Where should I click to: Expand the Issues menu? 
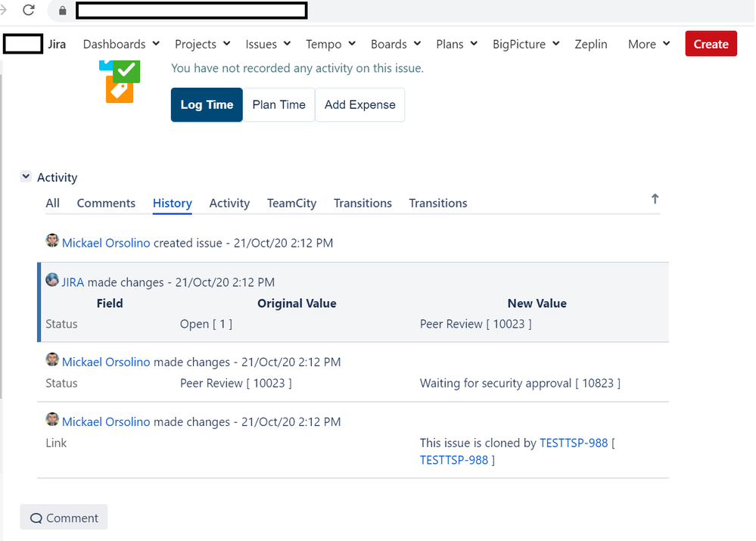(x=268, y=44)
